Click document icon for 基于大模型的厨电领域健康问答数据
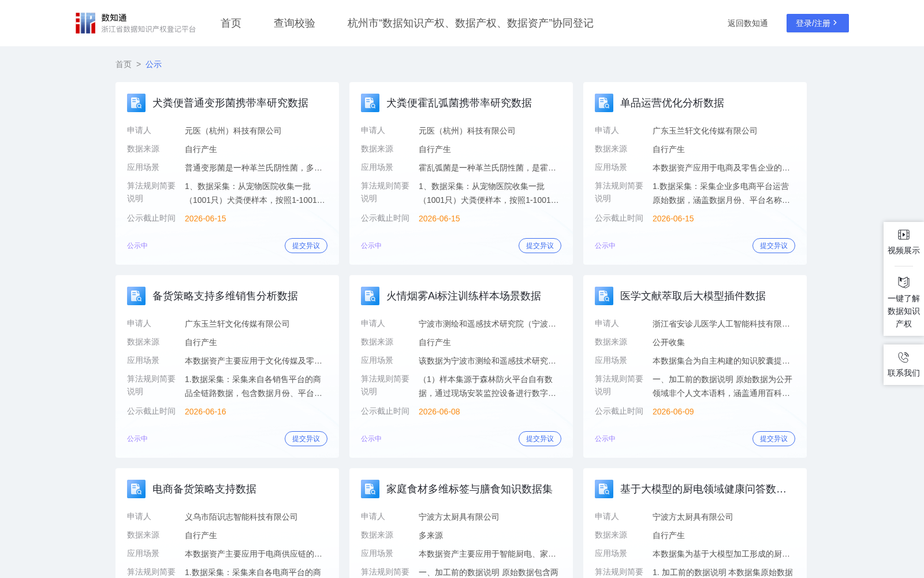 pyautogui.click(x=604, y=489)
